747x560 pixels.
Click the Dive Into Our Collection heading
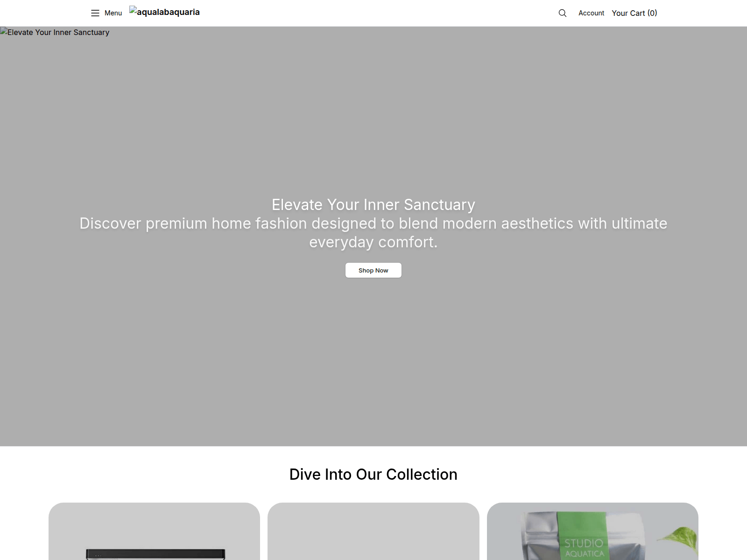click(373, 474)
